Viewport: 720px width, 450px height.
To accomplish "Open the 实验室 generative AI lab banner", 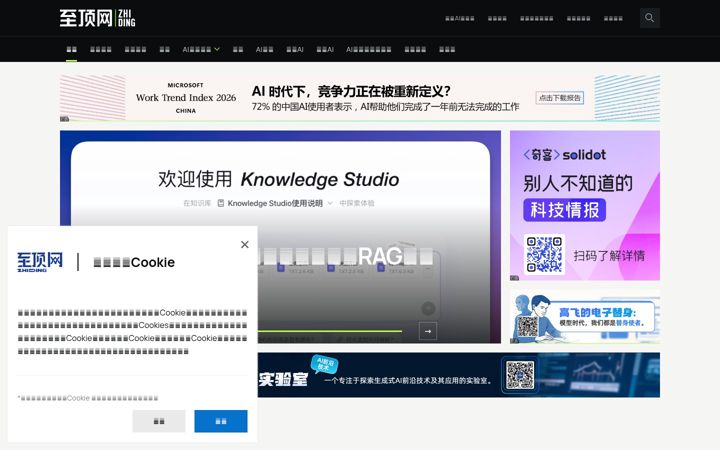I will pos(459,375).
